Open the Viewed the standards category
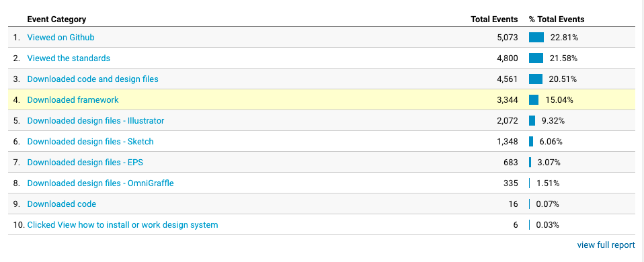The width and height of the screenshot is (644, 262). coord(69,58)
